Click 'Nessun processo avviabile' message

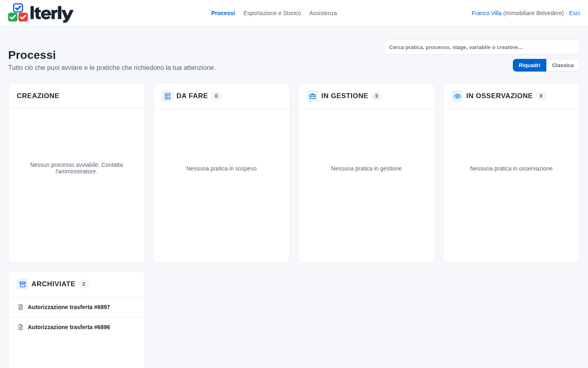pyautogui.click(x=76, y=168)
